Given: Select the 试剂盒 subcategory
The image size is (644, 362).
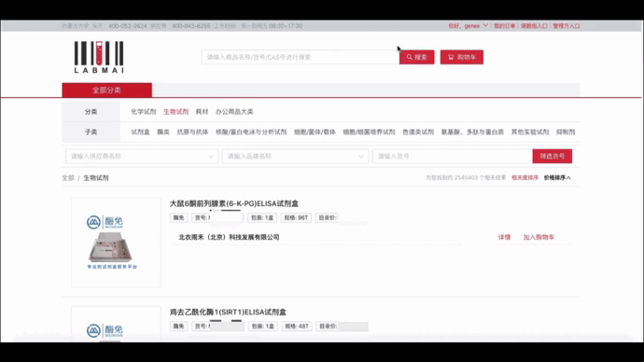Looking at the screenshot, I should [x=140, y=132].
